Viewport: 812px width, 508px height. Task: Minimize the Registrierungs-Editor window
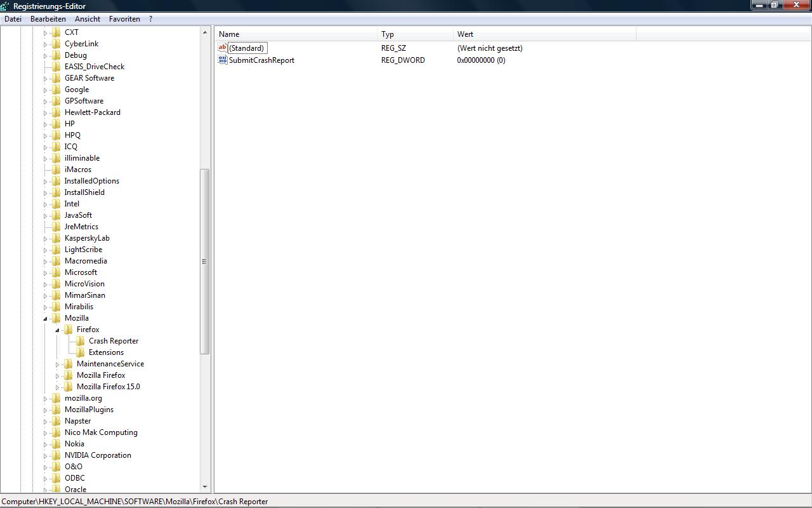[x=759, y=5]
